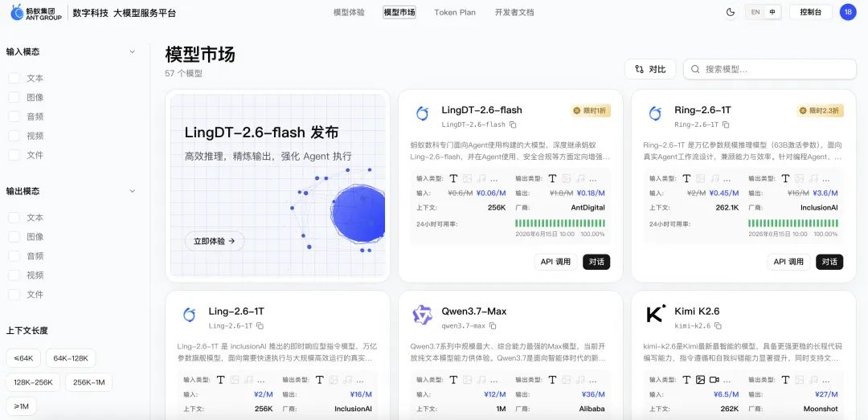Click 立即体验 on the LingDT banner
The width and height of the screenshot is (868, 420).
point(215,241)
